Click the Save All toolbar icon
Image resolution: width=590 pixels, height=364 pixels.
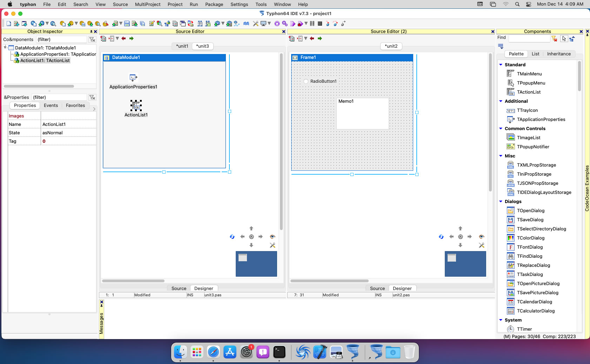point(142,23)
